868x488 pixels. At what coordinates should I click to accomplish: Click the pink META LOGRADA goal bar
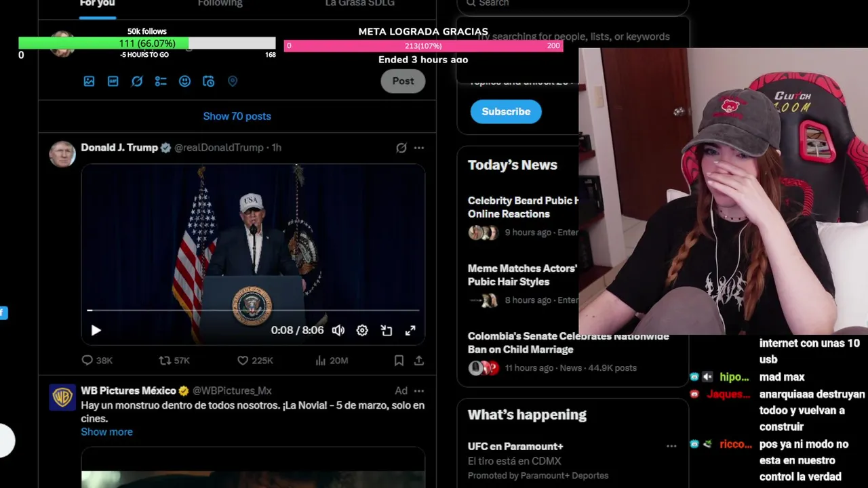423,45
